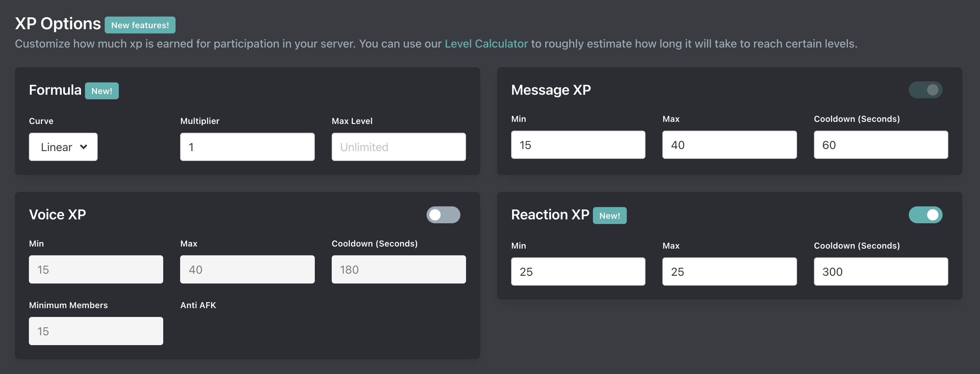Image resolution: width=980 pixels, height=374 pixels.
Task: Select the Voice XP Cooldown field
Action: [x=398, y=269]
